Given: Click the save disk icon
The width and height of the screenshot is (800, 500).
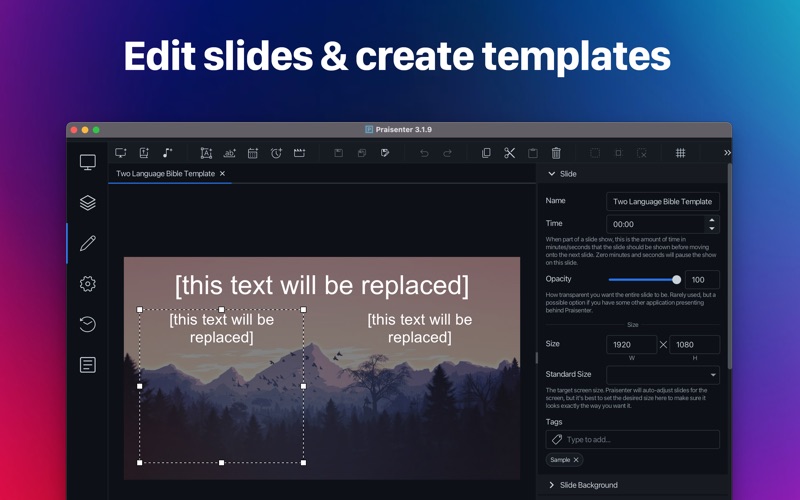Looking at the screenshot, I should tap(338, 153).
